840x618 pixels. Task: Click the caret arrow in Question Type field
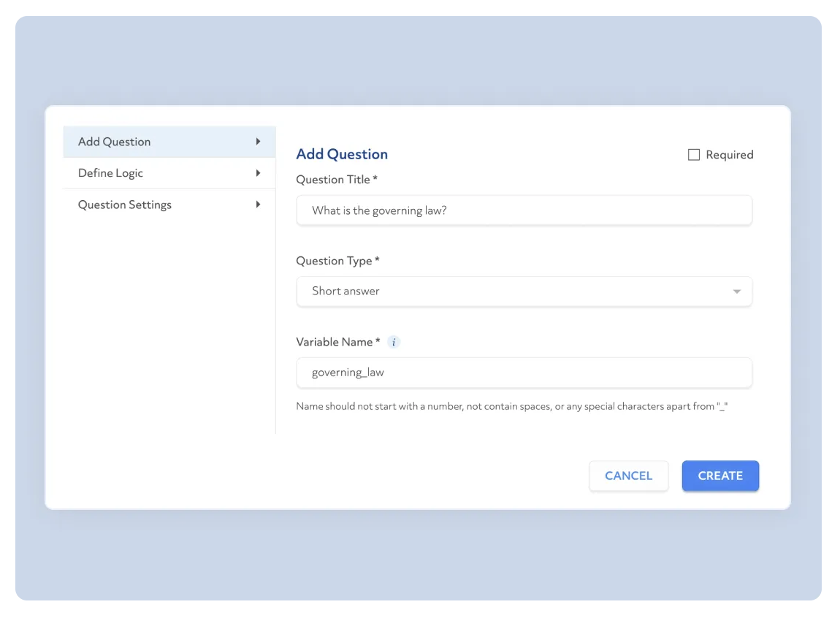(736, 291)
